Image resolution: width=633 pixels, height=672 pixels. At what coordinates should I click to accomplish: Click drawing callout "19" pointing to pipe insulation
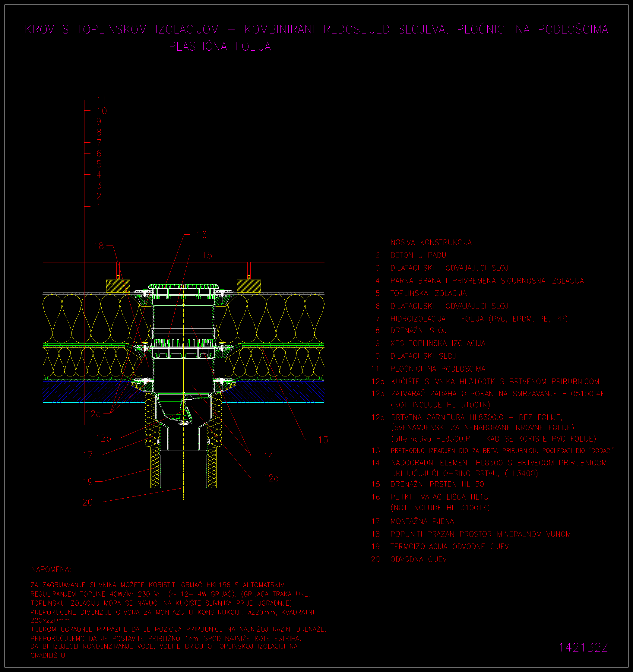pyautogui.click(x=87, y=482)
